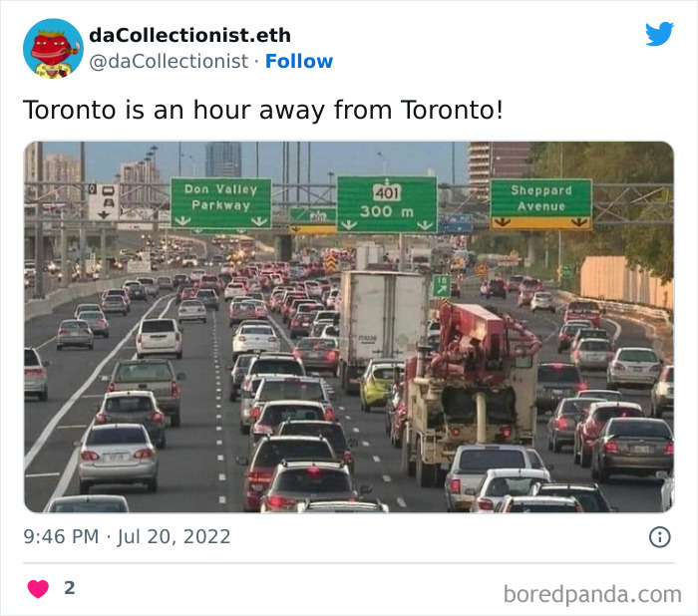Viewport: 698px width, 616px height.
Task: Click the Sheppard Avenue sign in photo
Action: coord(540,204)
